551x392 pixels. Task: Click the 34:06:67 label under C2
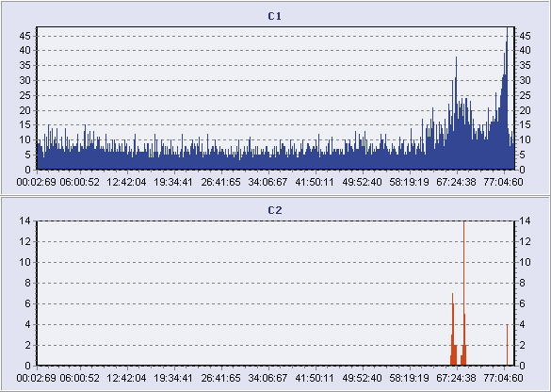coord(267,378)
